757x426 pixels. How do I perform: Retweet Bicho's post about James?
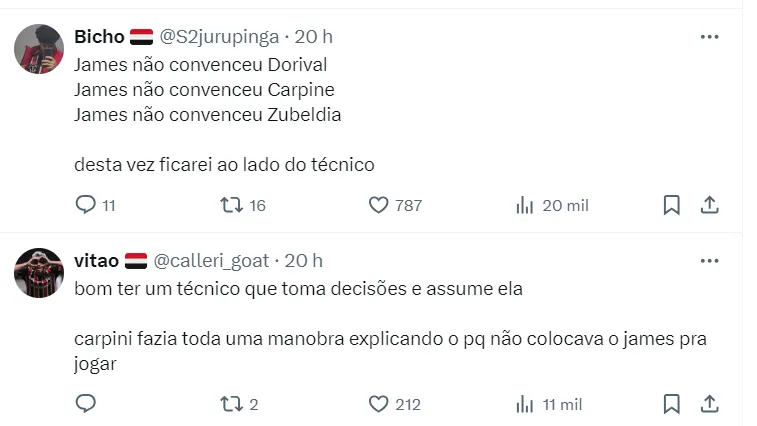pos(231,205)
